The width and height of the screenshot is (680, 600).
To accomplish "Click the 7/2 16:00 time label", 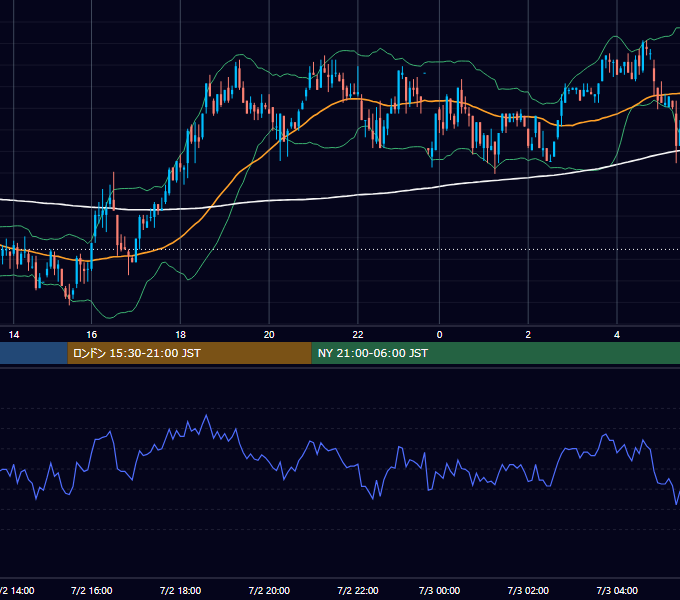I will pos(92,590).
